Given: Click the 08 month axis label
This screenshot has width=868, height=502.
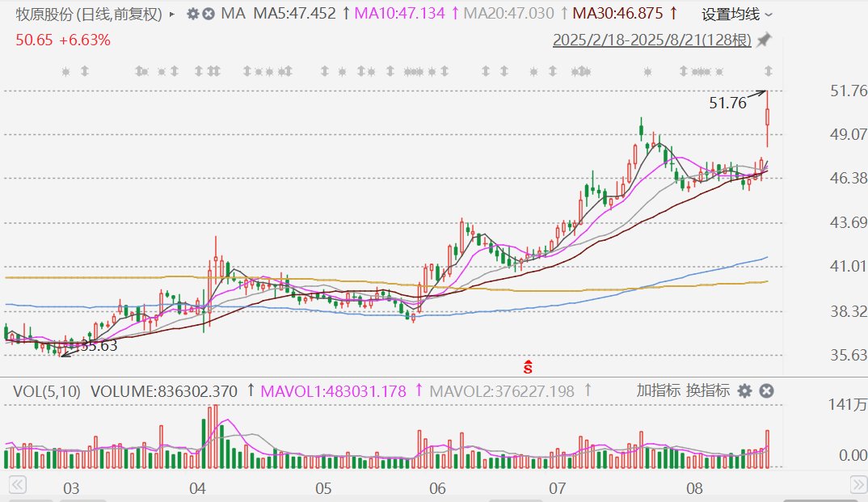Looking at the screenshot, I should (x=695, y=488).
